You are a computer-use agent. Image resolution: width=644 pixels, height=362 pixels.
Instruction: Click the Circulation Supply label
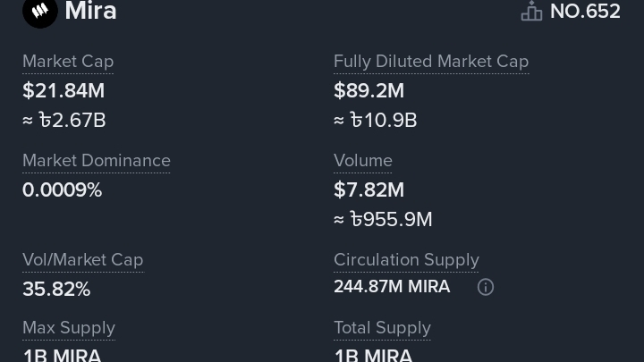[406, 260]
